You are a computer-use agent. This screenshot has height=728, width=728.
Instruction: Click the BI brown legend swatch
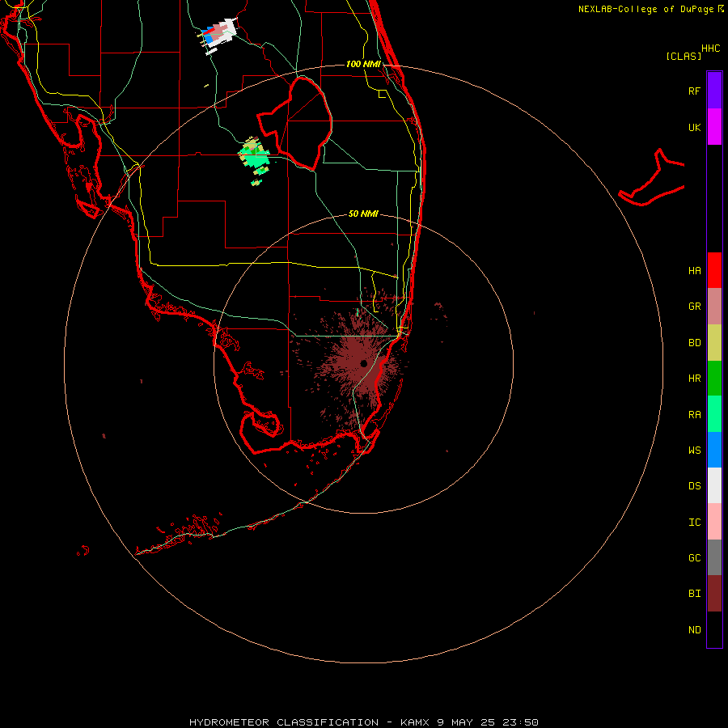tap(714, 594)
